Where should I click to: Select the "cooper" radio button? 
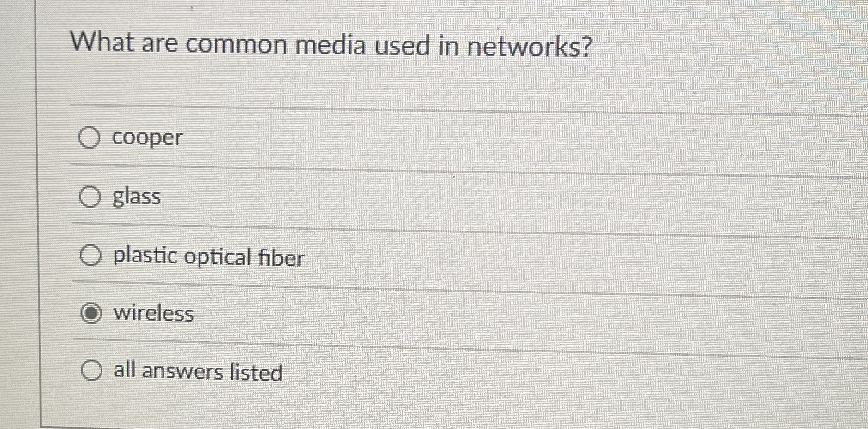tap(90, 138)
